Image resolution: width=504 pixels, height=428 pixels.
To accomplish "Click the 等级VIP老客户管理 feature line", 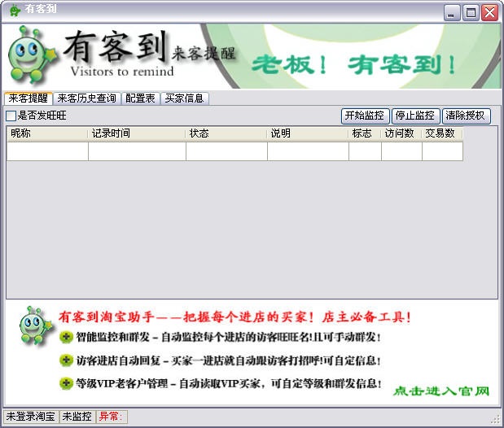I will [x=229, y=383].
